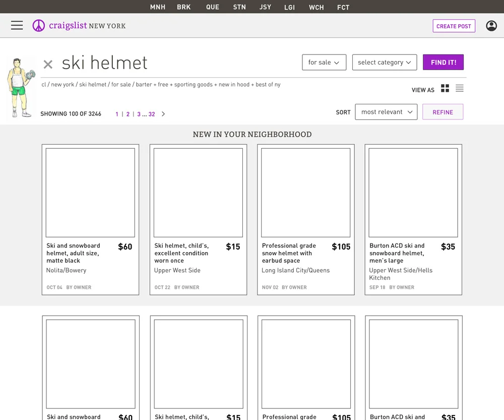Open the hamburger navigation menu

(17, 25)
